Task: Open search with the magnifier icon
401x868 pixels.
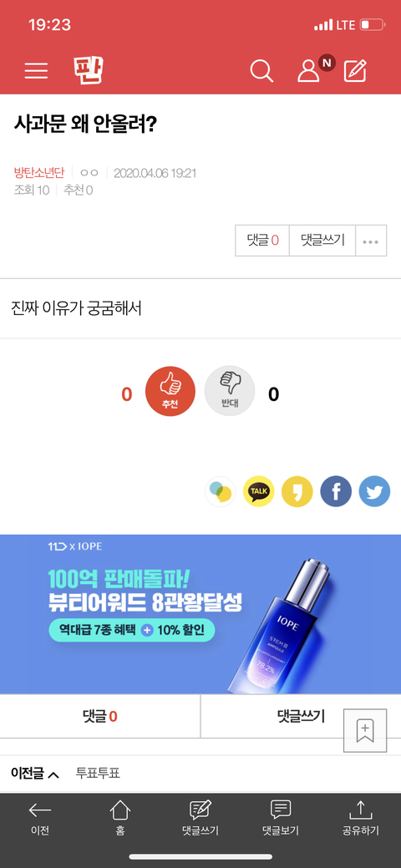Action: coord(261,71)
